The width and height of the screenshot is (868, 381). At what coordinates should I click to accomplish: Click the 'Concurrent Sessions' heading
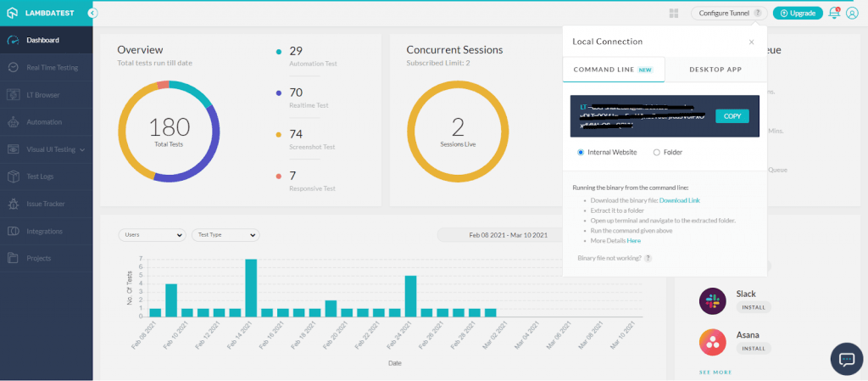(454, 50)
